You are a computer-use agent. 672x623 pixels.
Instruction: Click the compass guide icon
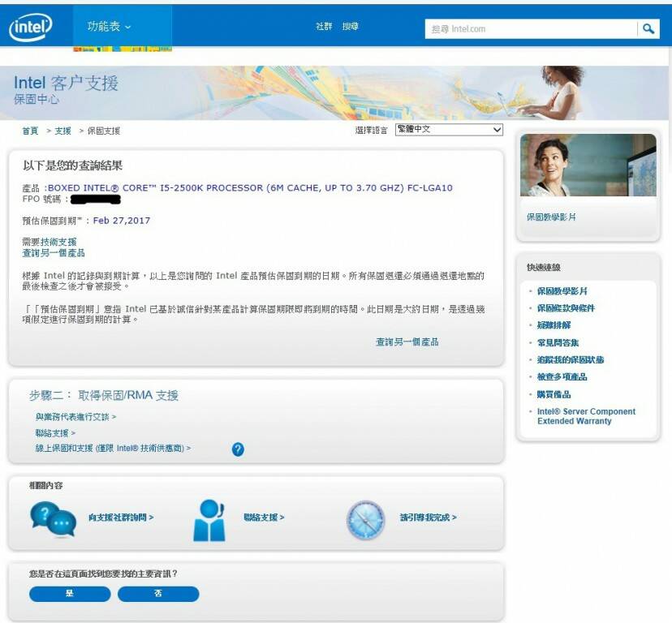click(x=365, y=520)
